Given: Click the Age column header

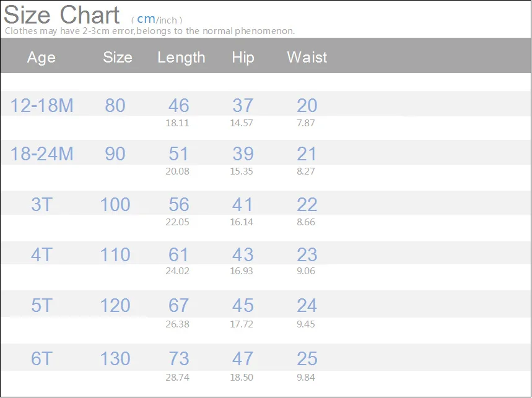Looking at the screenshot, I should click(x=41, y=58).
